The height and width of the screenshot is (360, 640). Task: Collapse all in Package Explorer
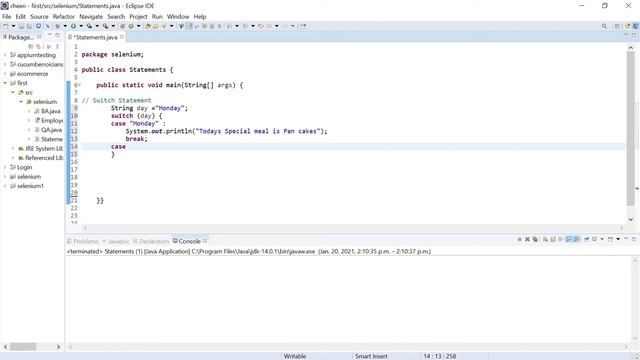[31, 46]
